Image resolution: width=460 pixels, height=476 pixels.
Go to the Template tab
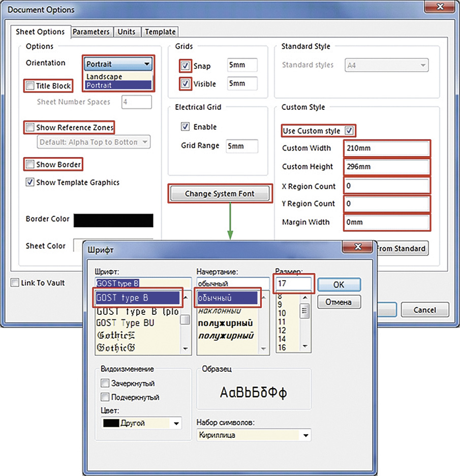[160, 32]
